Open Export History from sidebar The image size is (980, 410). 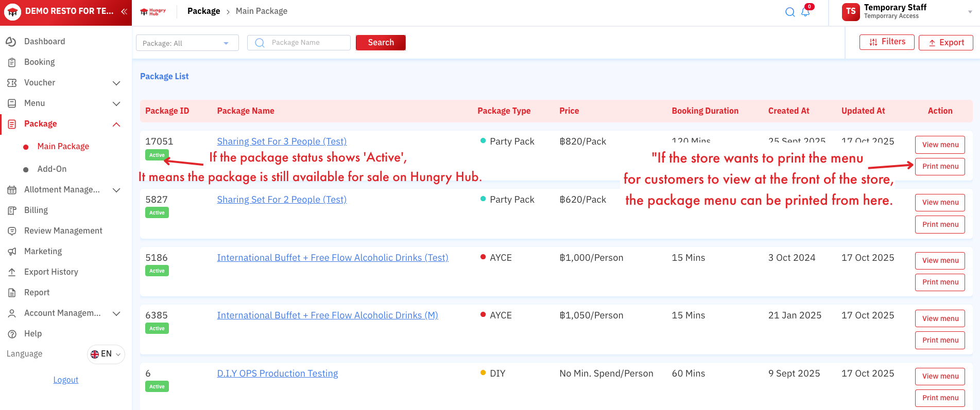51,272
